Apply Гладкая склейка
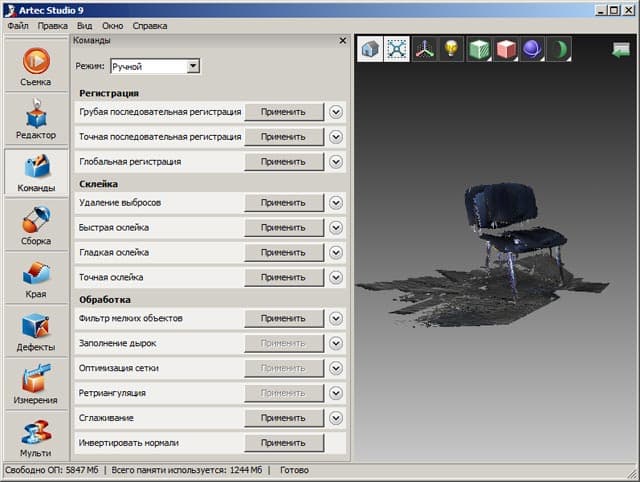This screenshot has height=482, width=640. tap(284, 252)
